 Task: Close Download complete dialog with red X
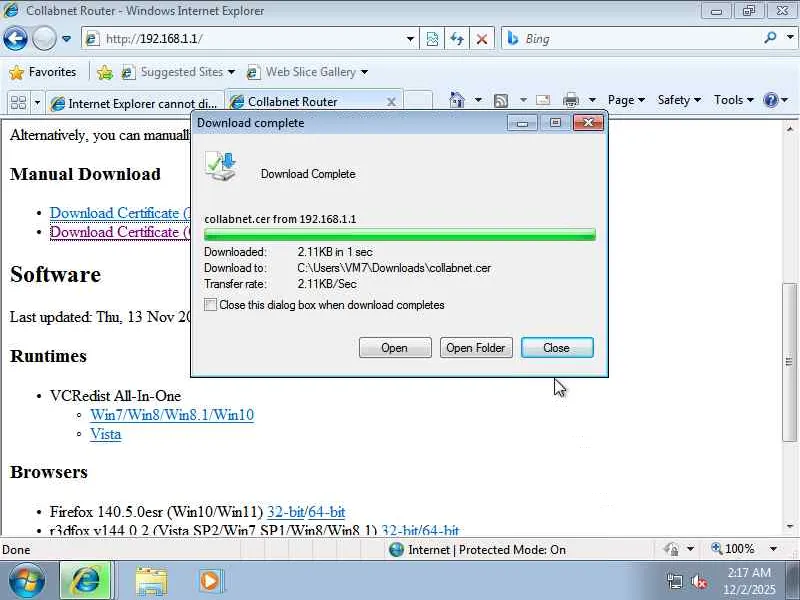[x=588, y=123]
